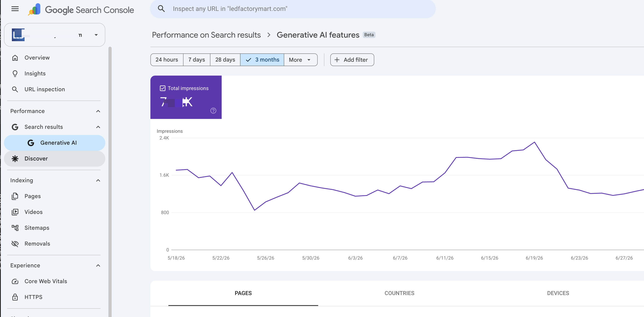
Task: Click the Discover asterisk icon
Action: 15,158
